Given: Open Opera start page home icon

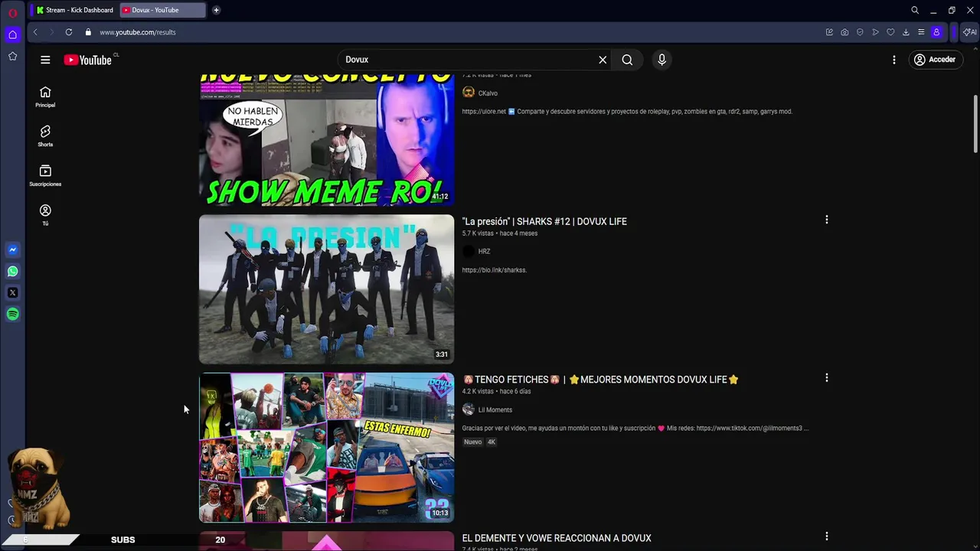Looking at the screenshot, I should (12, 34).
